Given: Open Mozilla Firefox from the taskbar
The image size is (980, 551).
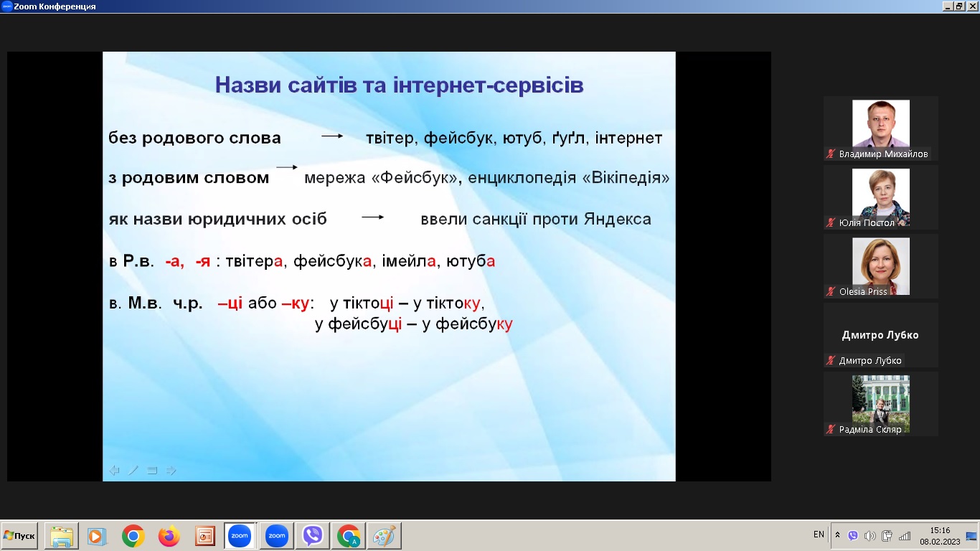Looking at the screenshot, I should pyautogui.click(x=169, y=536).
